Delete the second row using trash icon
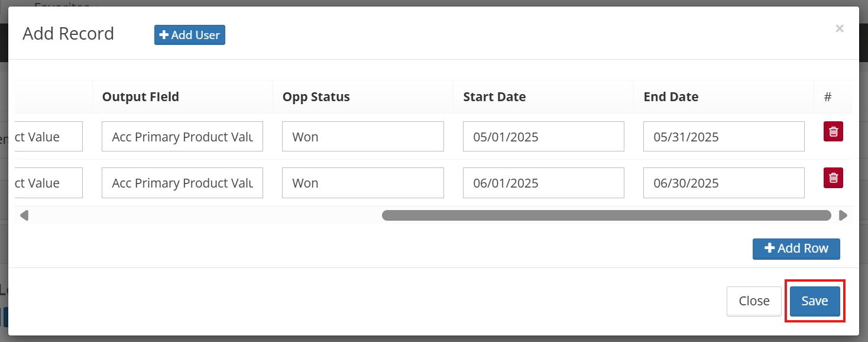Viewport: 868px width, 342px height. coord(833,178)
